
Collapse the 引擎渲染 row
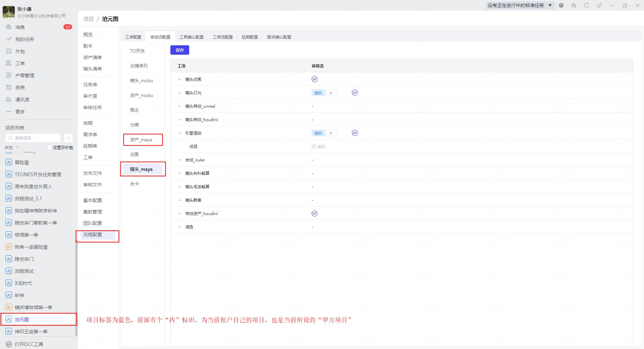(179, 133)
